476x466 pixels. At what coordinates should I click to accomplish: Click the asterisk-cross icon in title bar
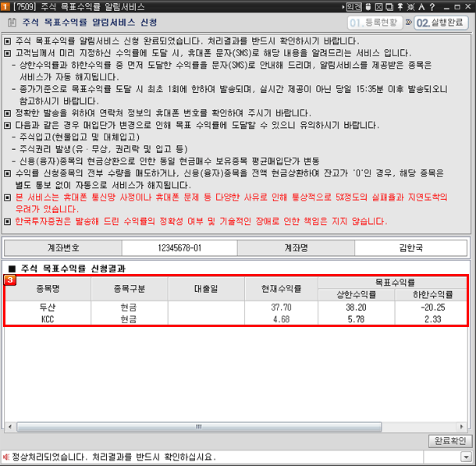pyautogui.click(x=410, y=7)
